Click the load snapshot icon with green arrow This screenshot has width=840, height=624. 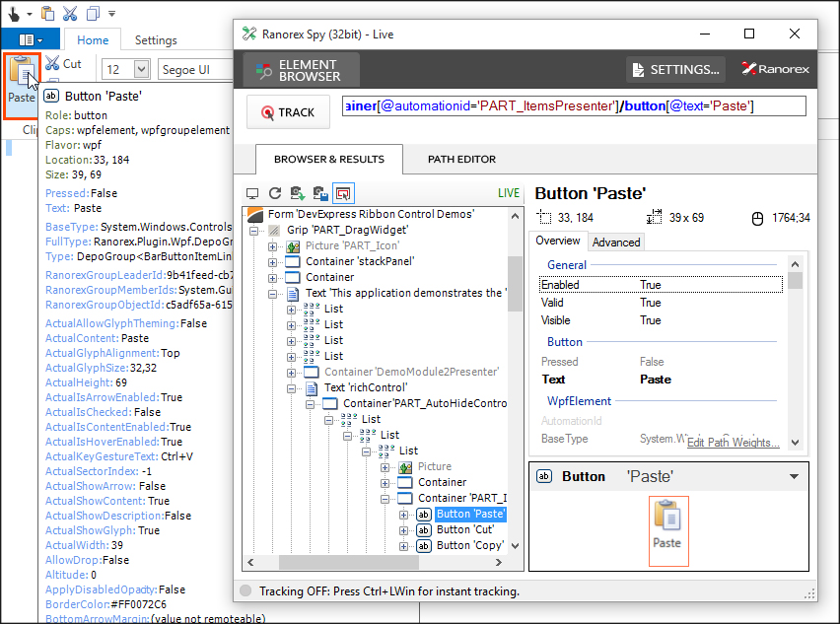[298, 193]
